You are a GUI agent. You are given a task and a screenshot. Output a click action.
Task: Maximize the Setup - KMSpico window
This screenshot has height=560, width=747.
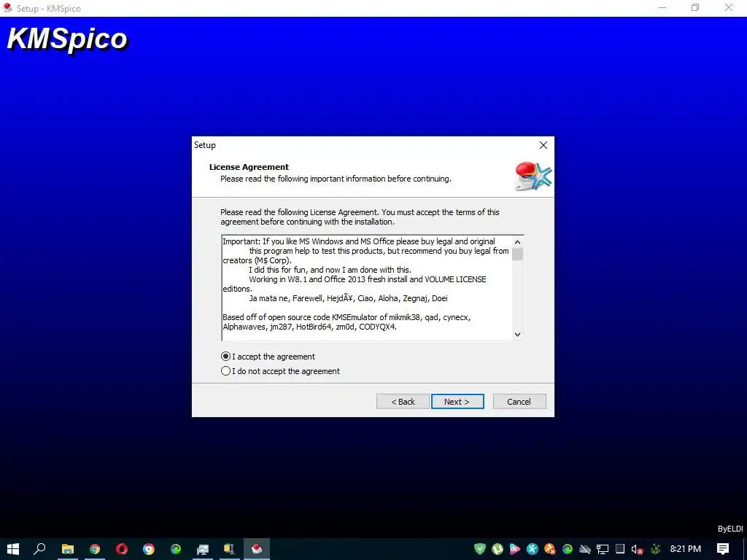point(695,7)
